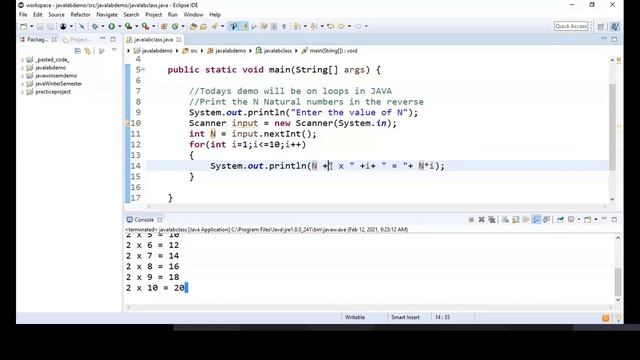This screenshot has width=640, height=360.
Task: Open dropdown beside External Tools icon
Action: tap(153, 27)
